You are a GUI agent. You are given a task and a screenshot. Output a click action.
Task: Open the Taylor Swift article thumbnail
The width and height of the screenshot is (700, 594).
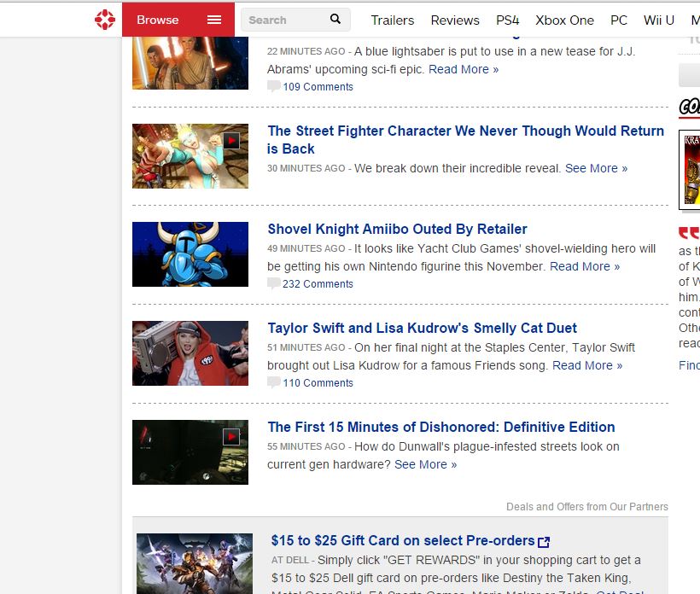tap(190, 353)
